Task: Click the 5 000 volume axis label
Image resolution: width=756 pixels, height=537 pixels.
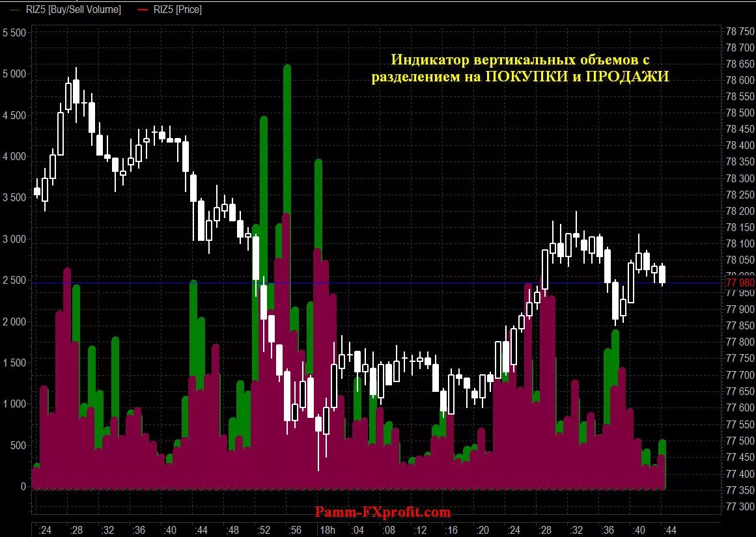Action: tap(14, 74)
